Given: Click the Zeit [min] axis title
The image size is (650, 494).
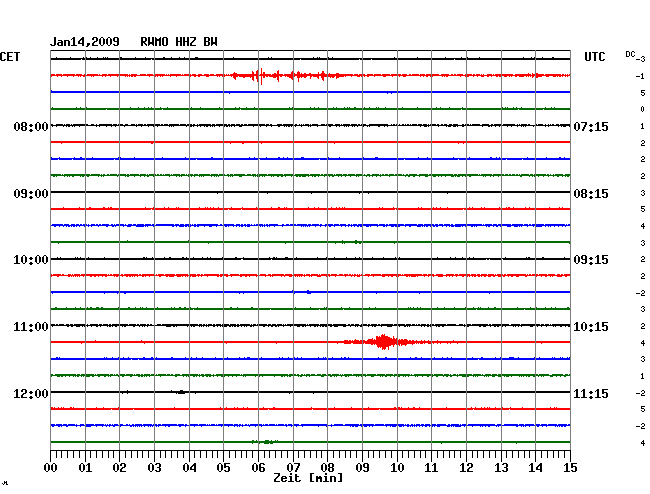Looking at the screenshot, I should point(308,478).
